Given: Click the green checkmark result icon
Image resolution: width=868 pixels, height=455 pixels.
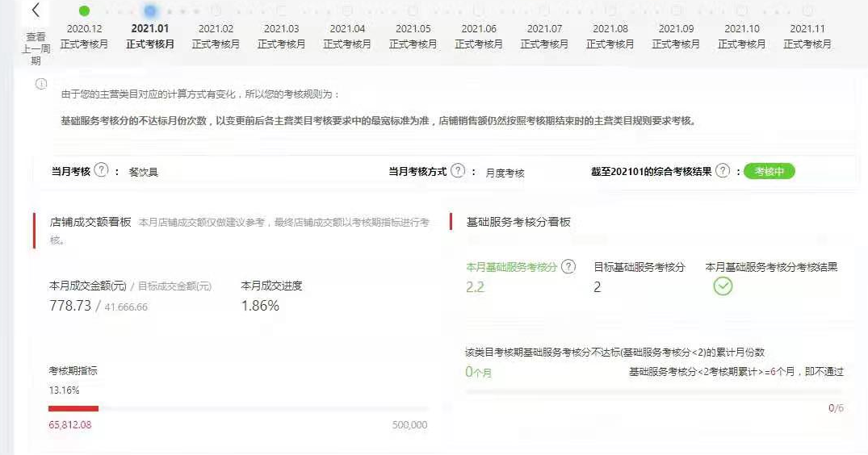Looking at the screenshot, I should [x=723, y=286].
